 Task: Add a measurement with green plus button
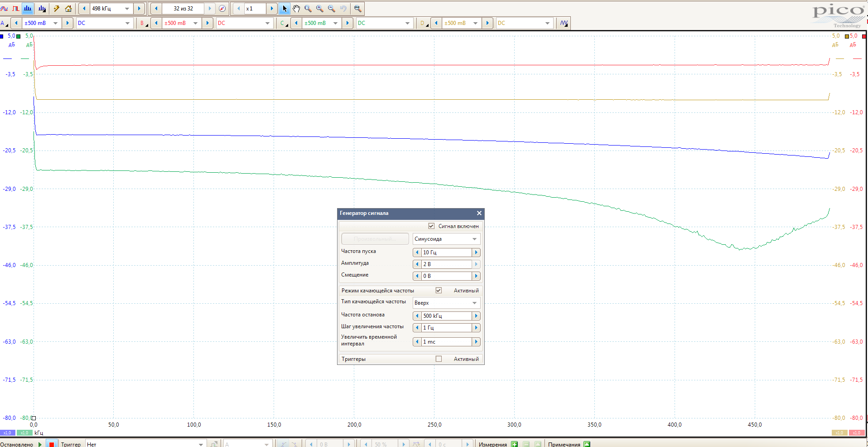coord(515,444)
